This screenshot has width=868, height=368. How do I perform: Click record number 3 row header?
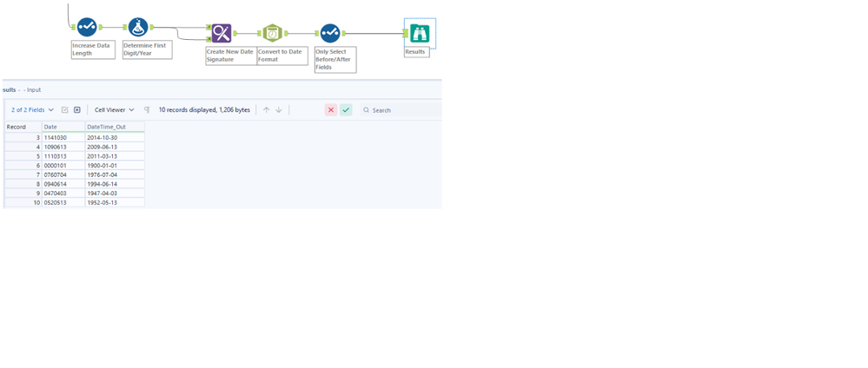[x=23, y=137]
